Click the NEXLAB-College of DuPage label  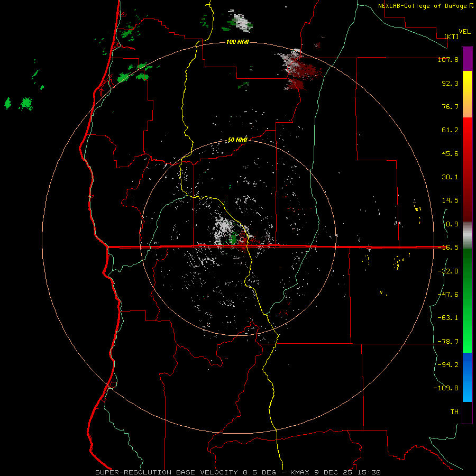(x=423, y=6)
